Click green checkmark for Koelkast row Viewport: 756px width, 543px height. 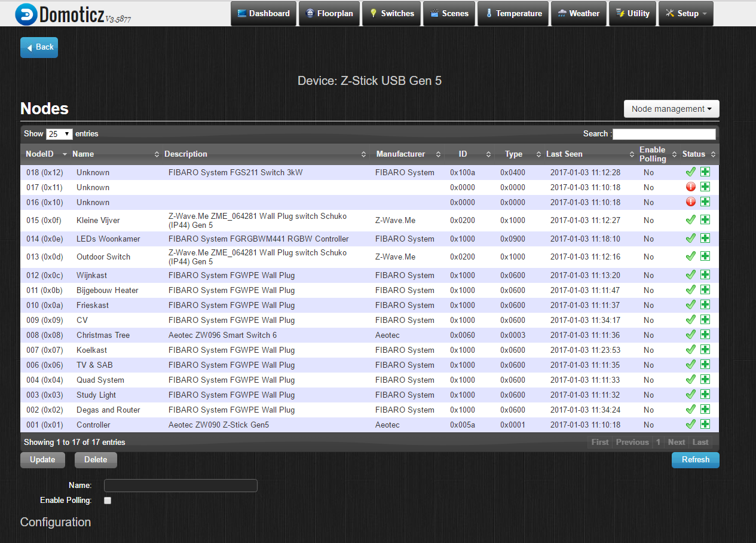pyautogui.click(x=691, y=349)
